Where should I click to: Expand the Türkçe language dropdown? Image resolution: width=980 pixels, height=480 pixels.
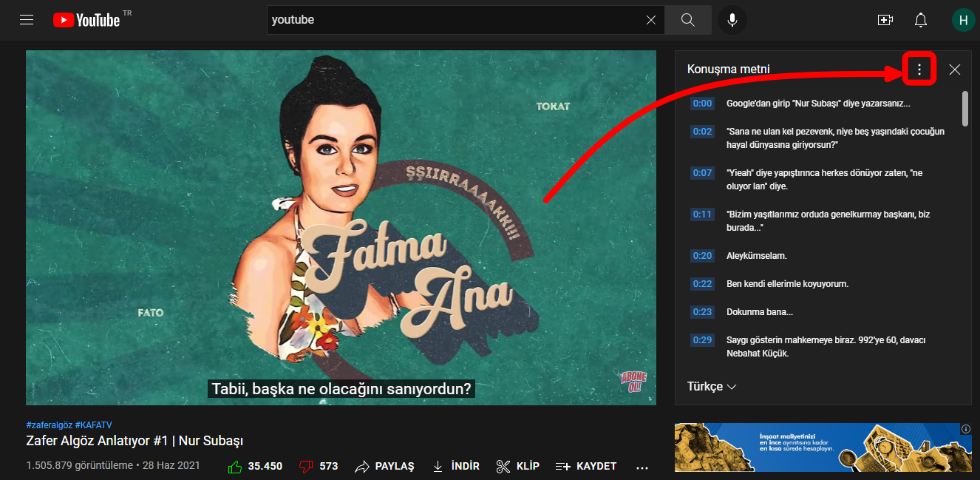(x=712, y=387)
